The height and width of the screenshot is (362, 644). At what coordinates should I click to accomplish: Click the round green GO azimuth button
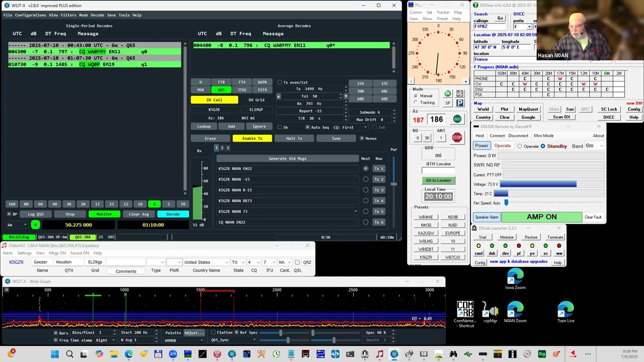[457, 119]
